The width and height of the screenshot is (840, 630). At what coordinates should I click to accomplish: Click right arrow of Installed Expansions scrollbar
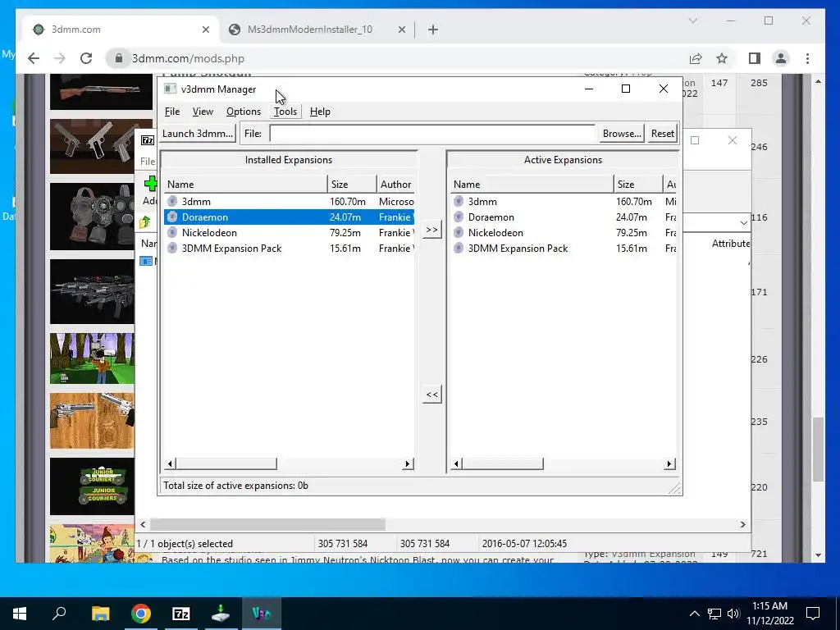pos(408,464)
